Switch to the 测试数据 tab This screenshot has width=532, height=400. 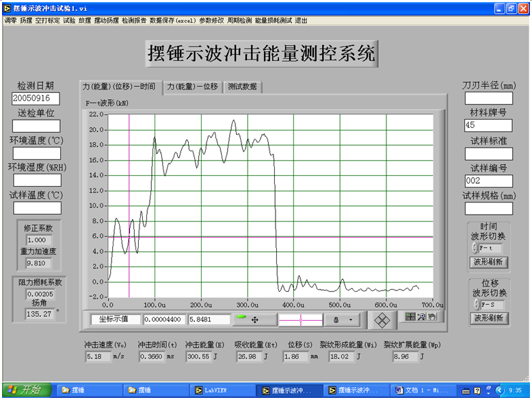click(x=243, y=87)
